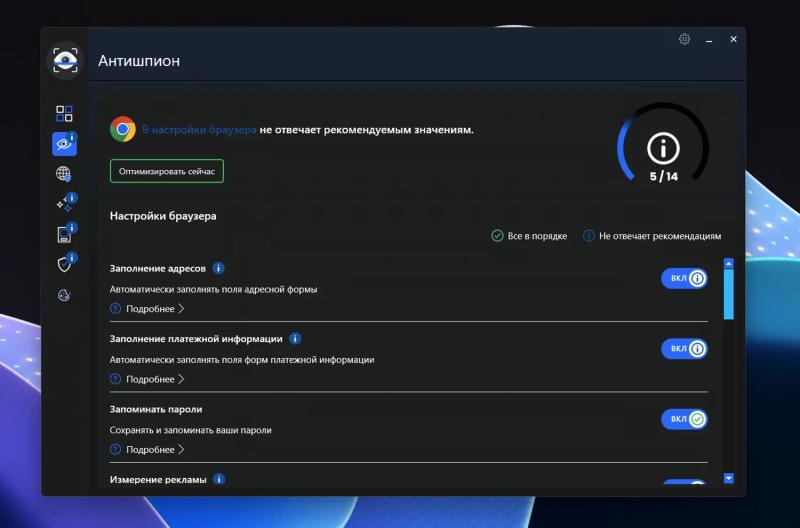The height and width of the screenshot is (528, 800).
Task: Click the scrollbar up arrow
Action: coord(729,263)
